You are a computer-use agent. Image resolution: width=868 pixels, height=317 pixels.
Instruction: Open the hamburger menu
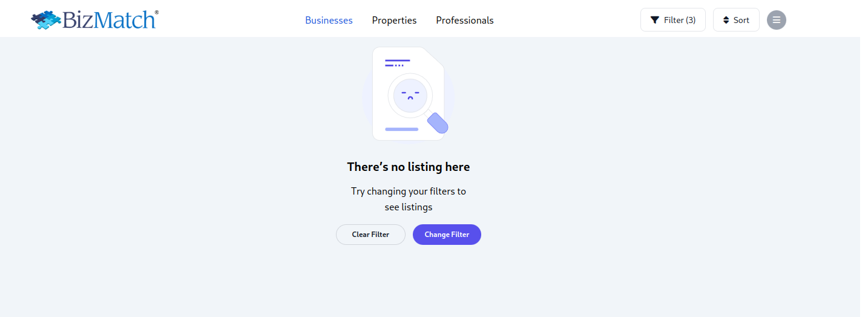pyautogui.click(x=777, y=20)
